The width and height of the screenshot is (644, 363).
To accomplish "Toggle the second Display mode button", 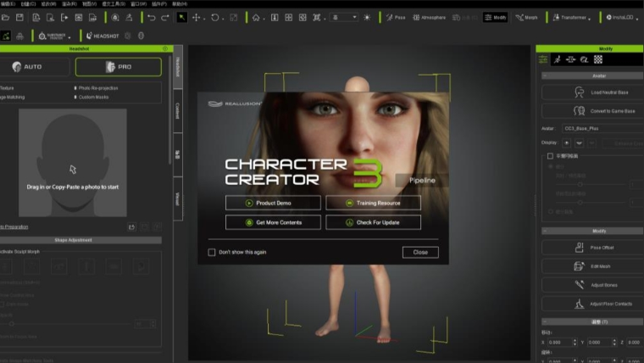I will (x=579, y=142).
